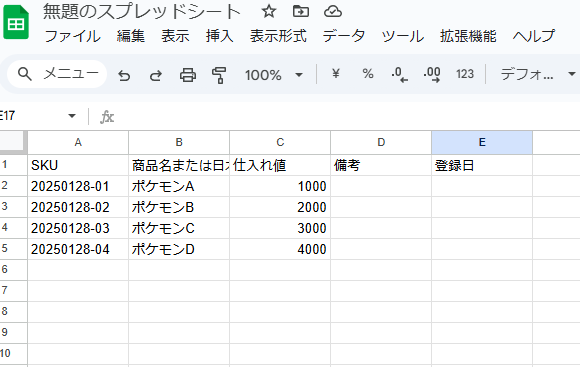The height and width of the screenshot is (367, 580).
Task: Open the 拡張機能 menu
Action: pos(468,36)
